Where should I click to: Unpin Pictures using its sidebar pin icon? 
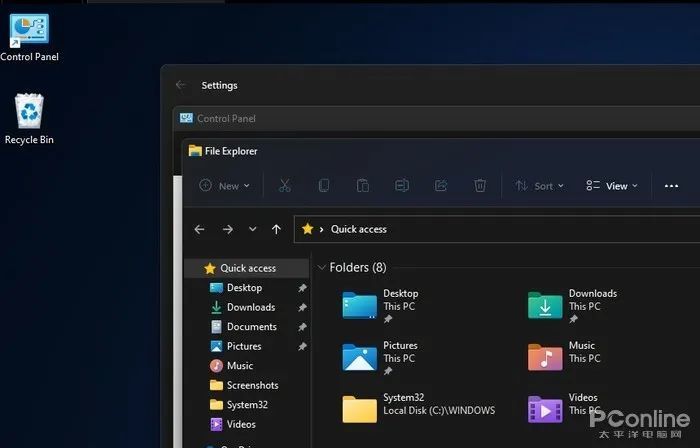tap(302, 346)
